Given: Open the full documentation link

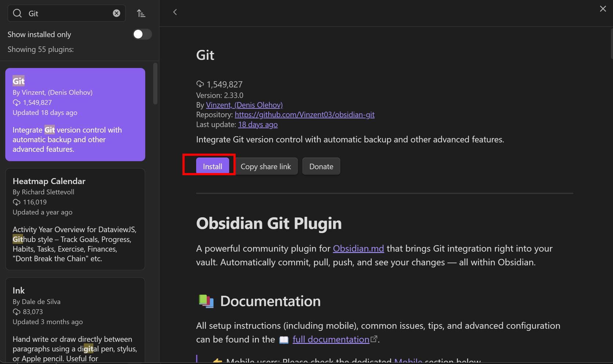Looking at the screenshot, I should pyautogui.click(x=331, y=339).
